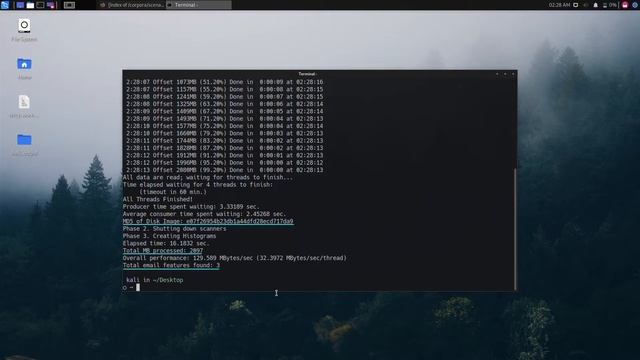
Task: Click the terminal vertical scrollbar
Action: (515, 229)
